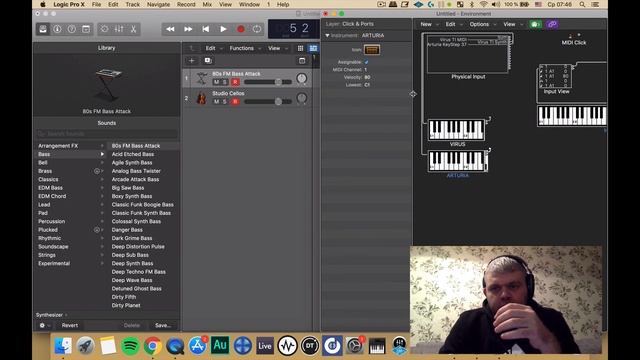Select the VIRUS keyboard object in Environment
Viewport: 640px width, 360px height.
(456, 130)
